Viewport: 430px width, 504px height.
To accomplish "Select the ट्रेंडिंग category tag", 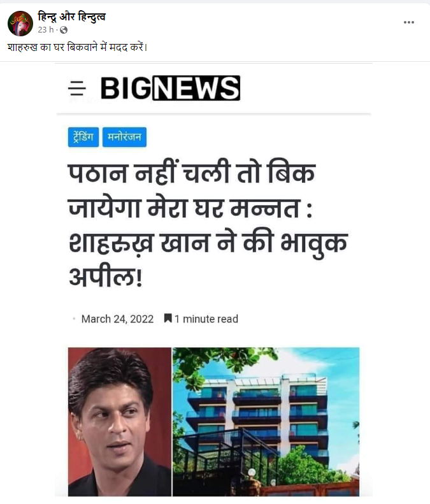I will coord(83,137).
